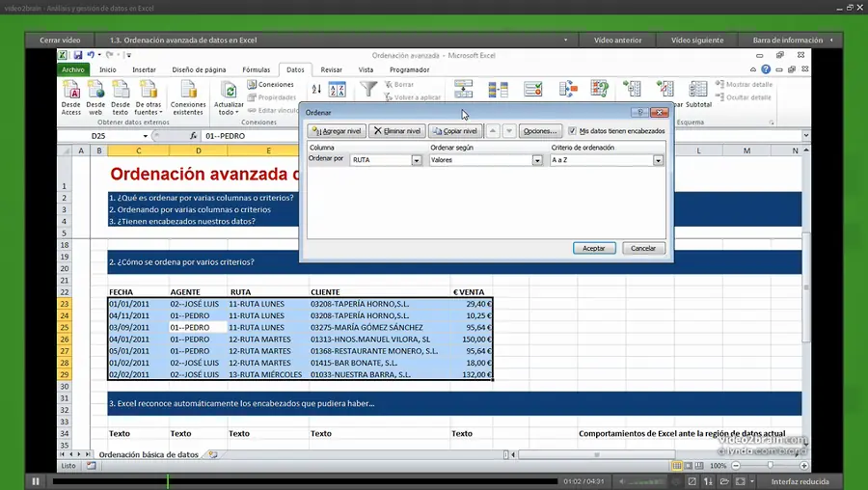The height and width of the screenshot is (490, 868).
Task: Click the Análisis Y si icon
Action: (x=600, y=89)
